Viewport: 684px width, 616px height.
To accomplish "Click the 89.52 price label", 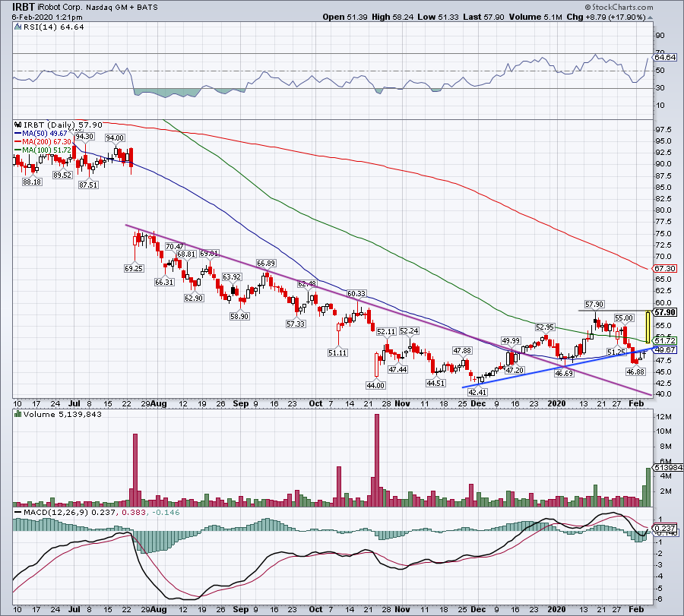I will [62, 175].
